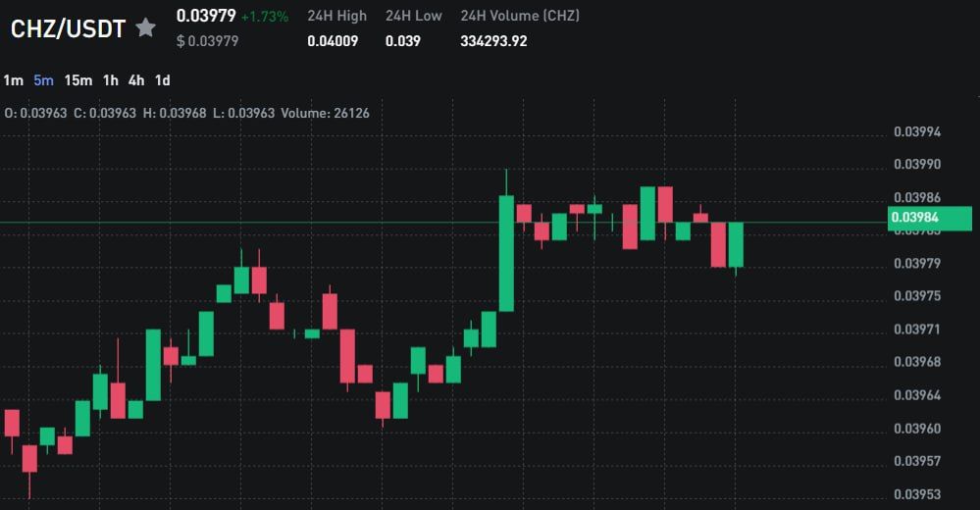Screen dimensions: 980x510
Task: Click the L: 0.03963 low value
Action: point(243,113)
